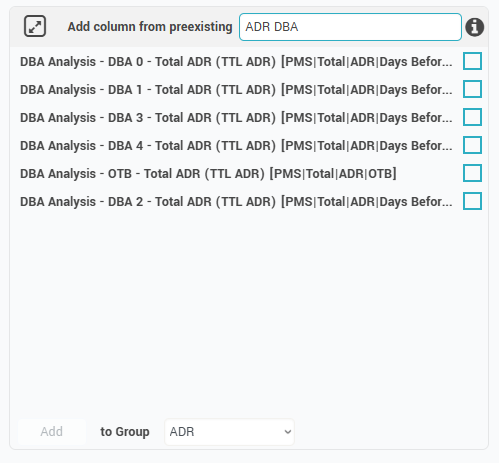The image size is (499, 463).
Task: Click blank space below the column list
Action: pyautogui.click(x=249, y=313)
